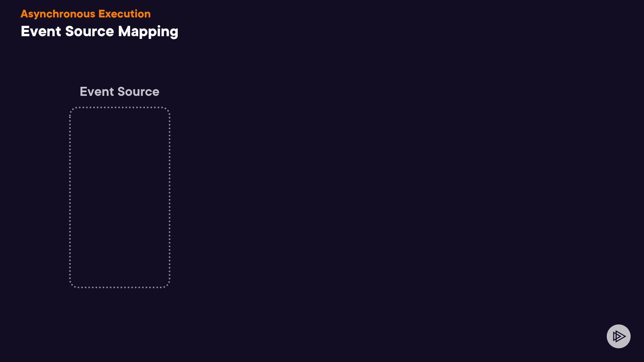Click the word Source in the gray label
Viewport: 644px width, 362px height.
point(138,92)
